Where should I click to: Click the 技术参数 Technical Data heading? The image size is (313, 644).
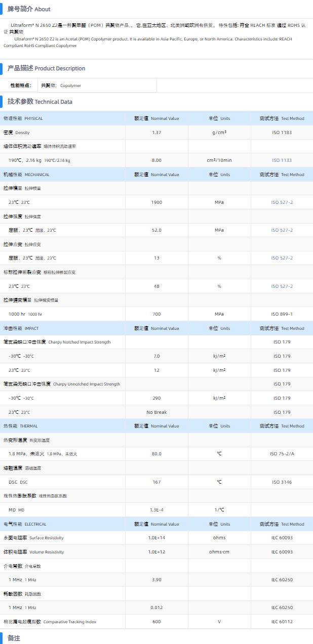coord(40,102)
